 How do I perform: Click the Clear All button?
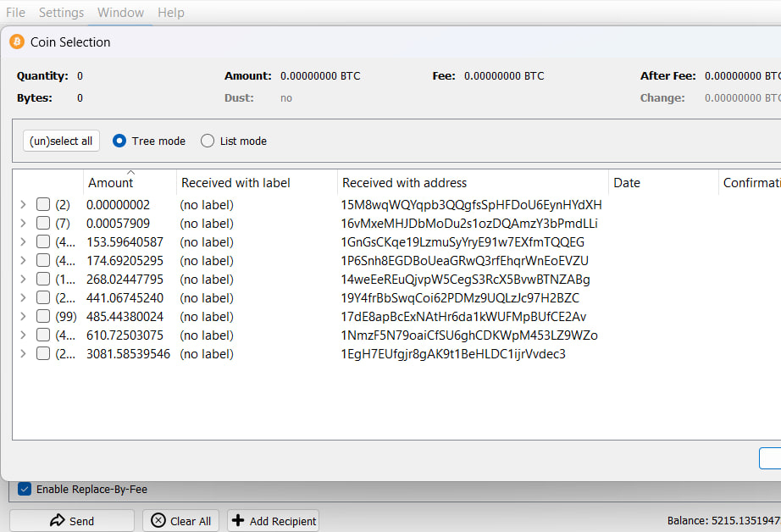coord(180,520)
